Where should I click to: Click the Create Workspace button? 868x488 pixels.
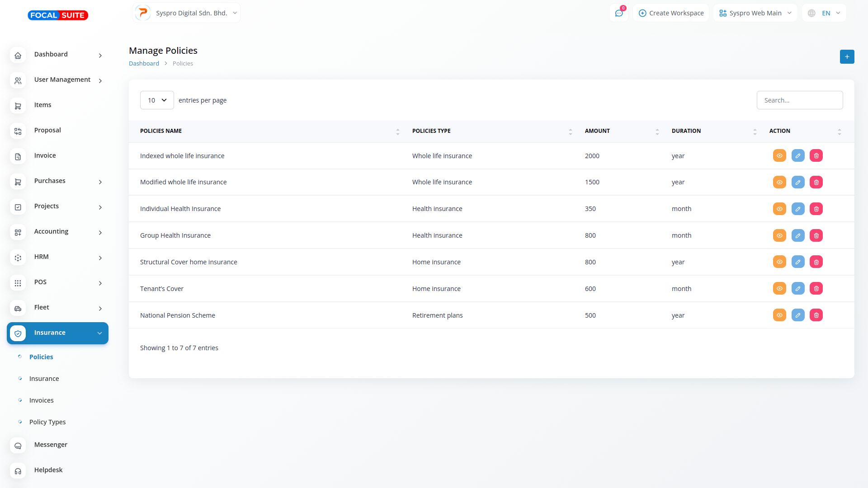pyautogui.click(x=671, y=13)
